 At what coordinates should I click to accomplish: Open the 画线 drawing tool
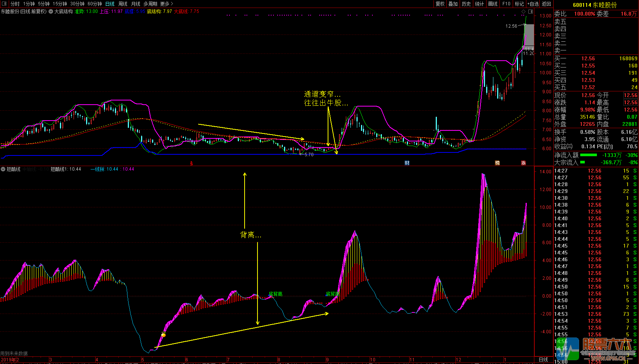pyautogui.click(x=493, y=4)
